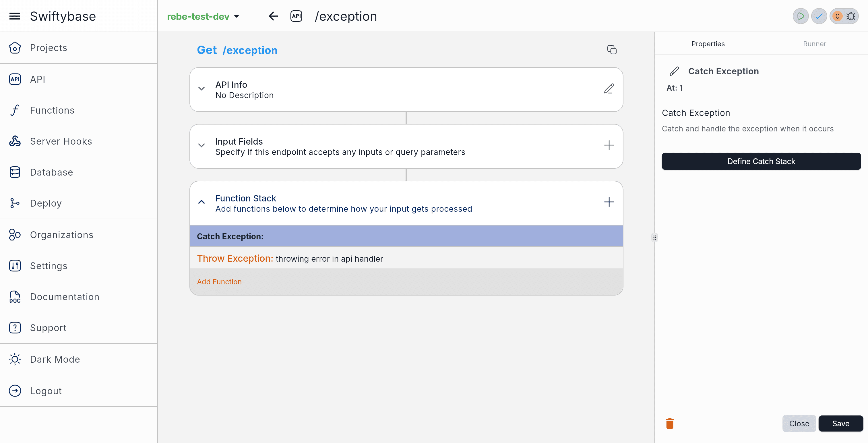Screen dimensions: 868x443
Task: Click the Get /exception heading
Action: pos(237,50)
